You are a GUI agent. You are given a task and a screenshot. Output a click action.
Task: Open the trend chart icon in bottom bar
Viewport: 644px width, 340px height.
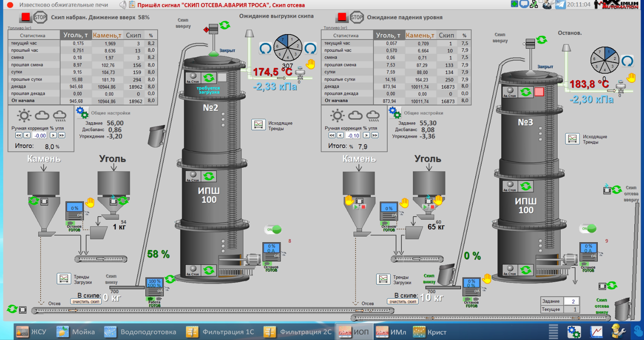click(x=596, y=332)
